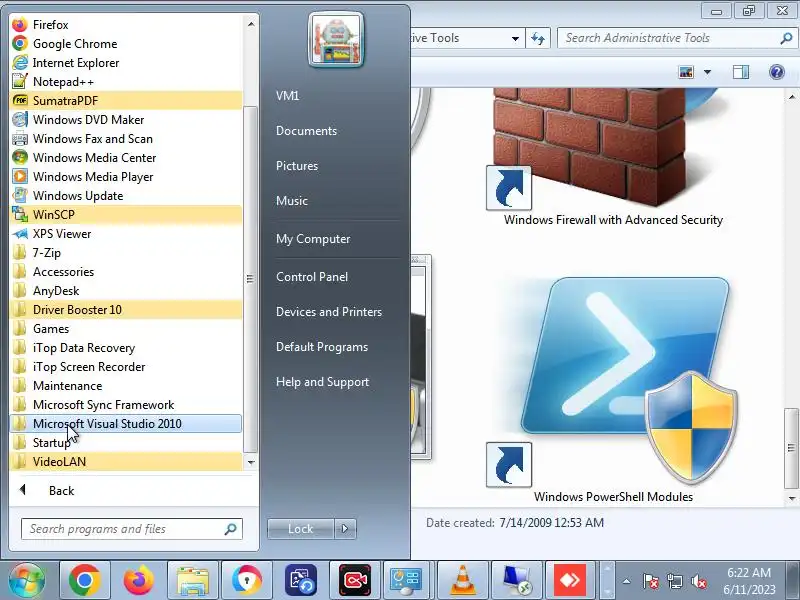
Task: Select Windows PowerShell Modules shortcut
Action: [x=613, y=388]
